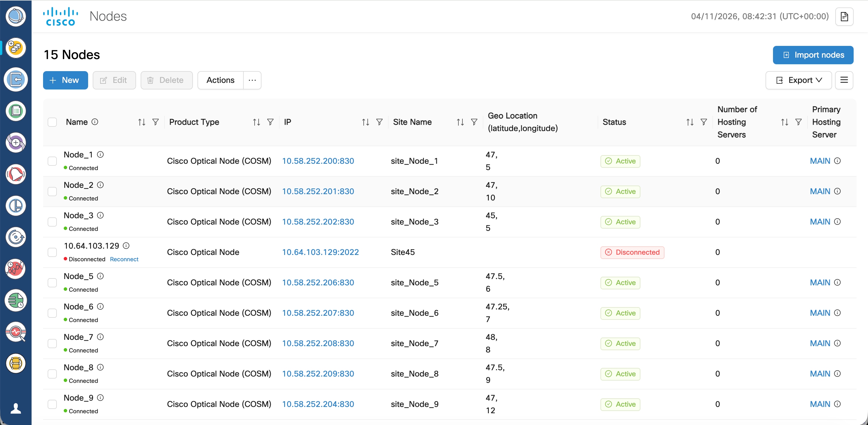Open the three-dots more options menu
Viewport: 868px width, 425px height.
252,80
